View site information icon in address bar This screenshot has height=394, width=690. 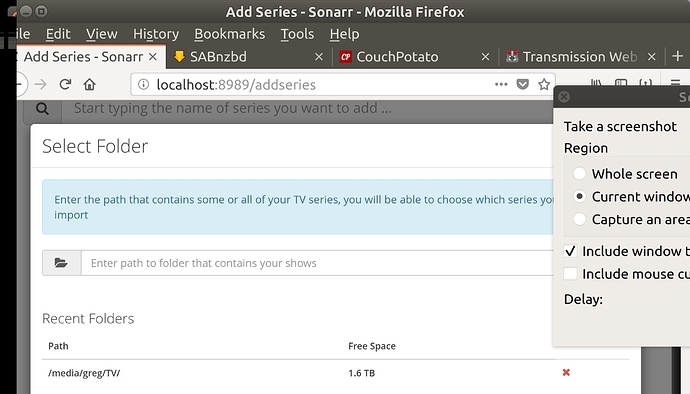click(x=143, y=84)
